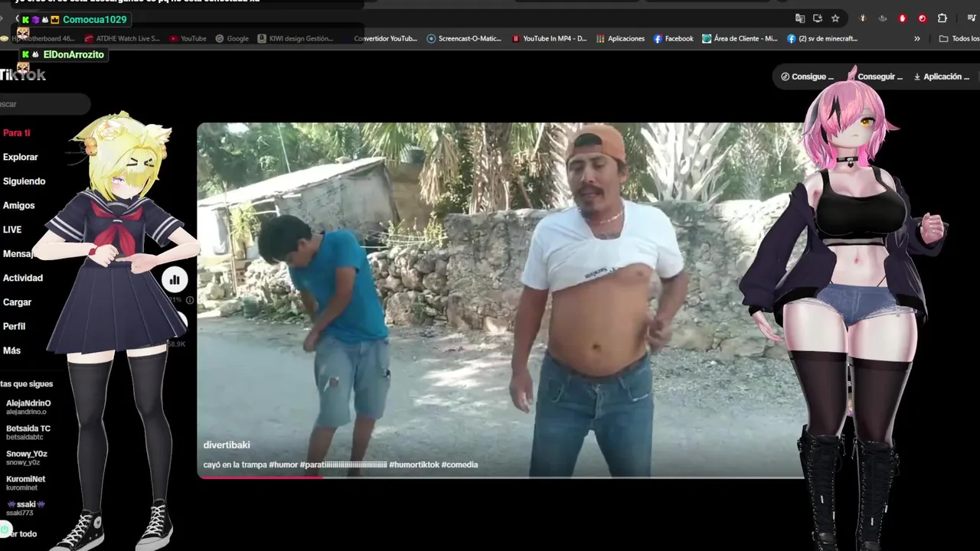Open the LIVE section
Screen dimensions: 980x551
[11, 230]
